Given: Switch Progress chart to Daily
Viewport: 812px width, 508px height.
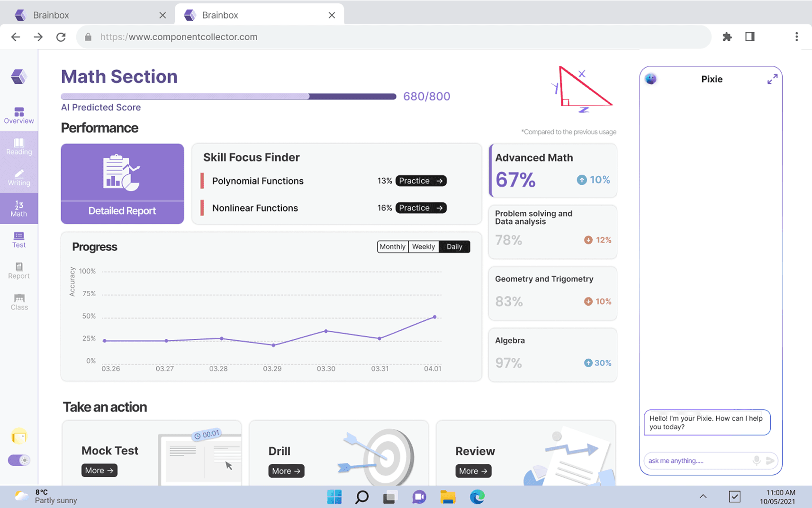Looking at the screenshot, I should tap(454, 246).
